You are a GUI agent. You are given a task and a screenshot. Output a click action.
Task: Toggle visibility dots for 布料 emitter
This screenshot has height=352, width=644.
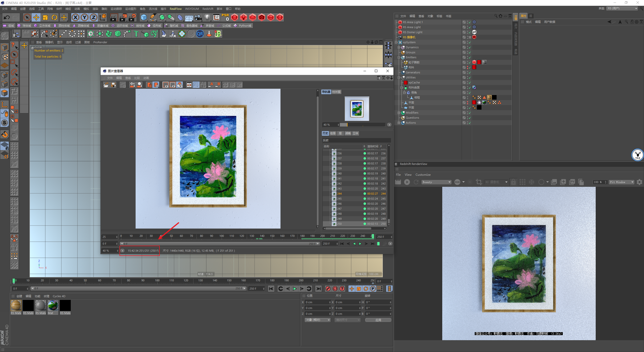point(467,67)
